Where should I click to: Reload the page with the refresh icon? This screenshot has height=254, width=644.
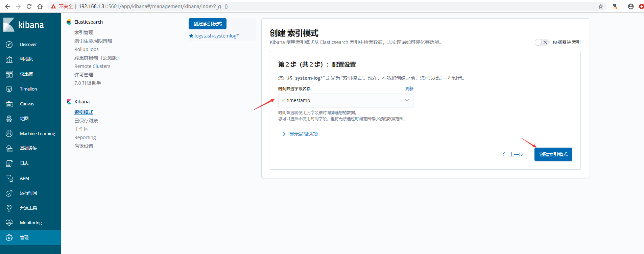coord(29,6)
